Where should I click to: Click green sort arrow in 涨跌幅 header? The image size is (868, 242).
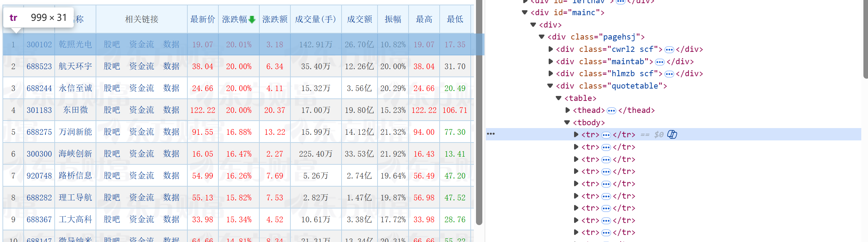[x=252, y=20]
